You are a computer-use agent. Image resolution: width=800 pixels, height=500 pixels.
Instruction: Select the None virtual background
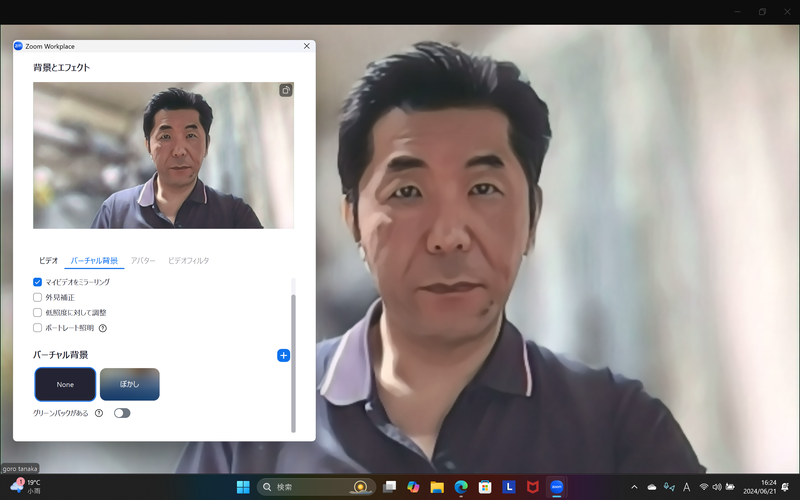[x=65, y=384]
